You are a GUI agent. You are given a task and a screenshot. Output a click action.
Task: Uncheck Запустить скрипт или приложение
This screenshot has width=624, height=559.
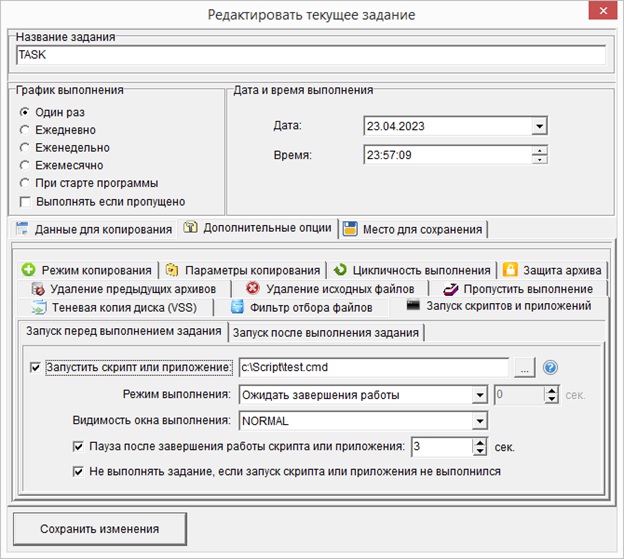click(x=35, y=367)
